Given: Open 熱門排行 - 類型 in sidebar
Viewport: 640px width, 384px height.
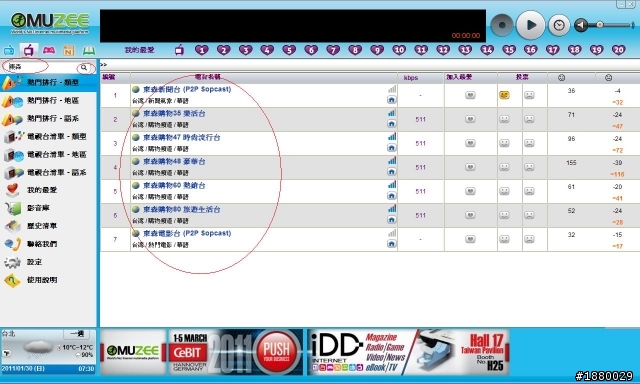Looking at the screenshot, I should (48, 82).
